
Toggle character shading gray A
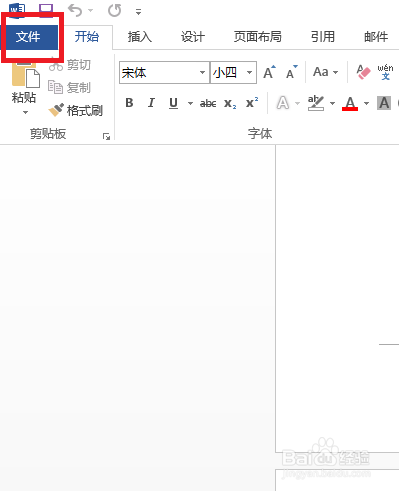(x=384, y=103)
